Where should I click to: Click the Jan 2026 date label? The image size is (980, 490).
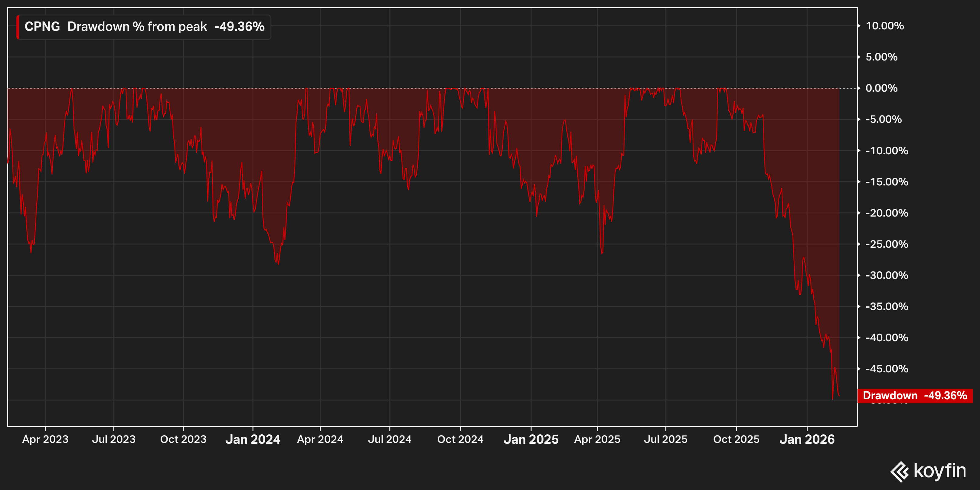point(807,439)
